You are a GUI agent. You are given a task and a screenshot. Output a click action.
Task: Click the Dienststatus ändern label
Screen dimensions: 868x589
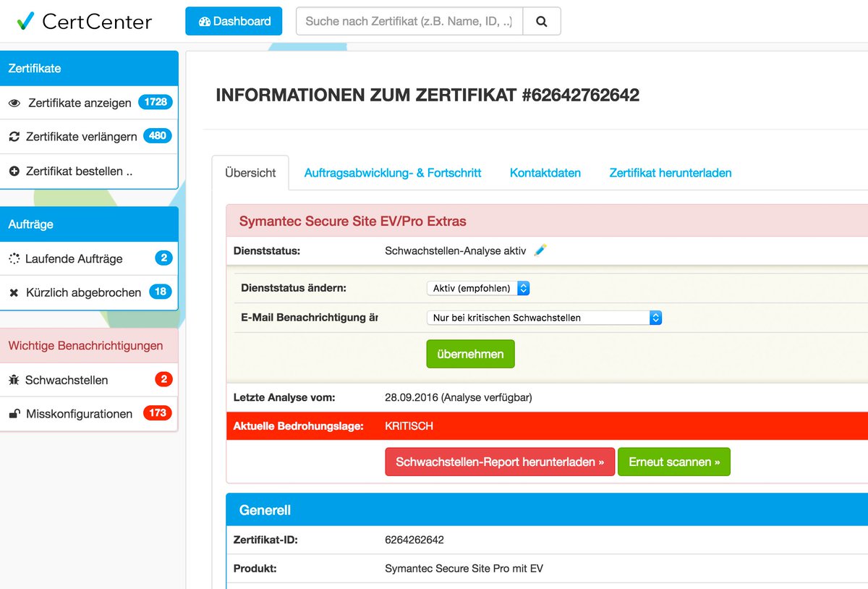tap(294, 288)
